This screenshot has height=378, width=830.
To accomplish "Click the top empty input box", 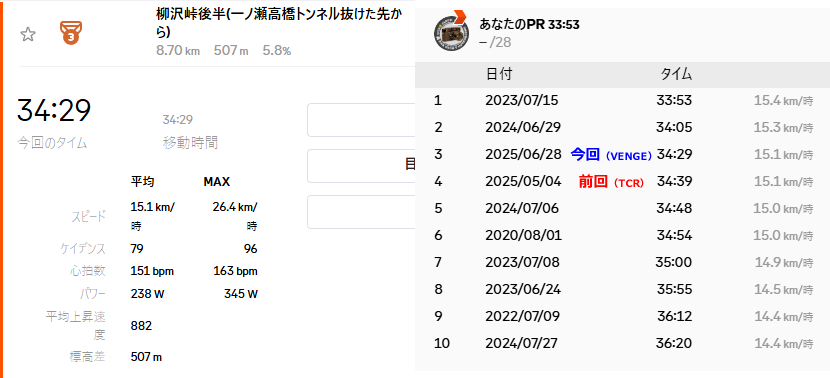I will (x=361, y=120).
